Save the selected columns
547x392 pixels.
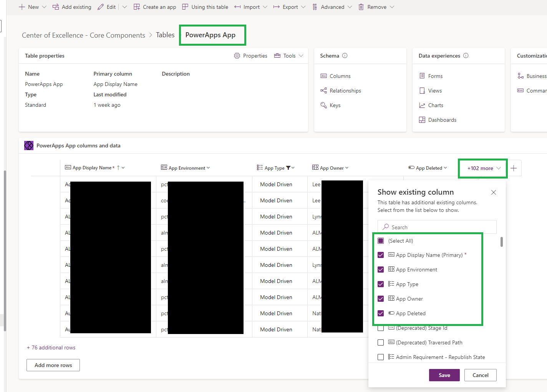[x=444, y=375]
